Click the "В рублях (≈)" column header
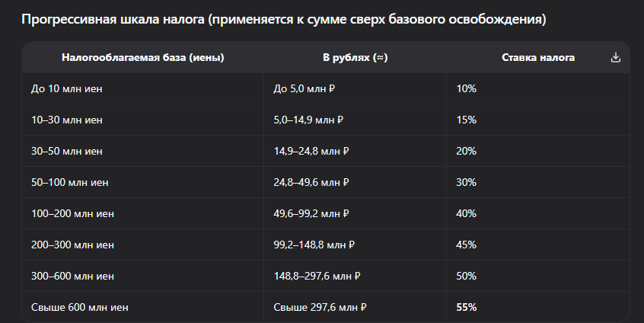The height and width of the screenshot is (323, 644). [x=355, y=57]
